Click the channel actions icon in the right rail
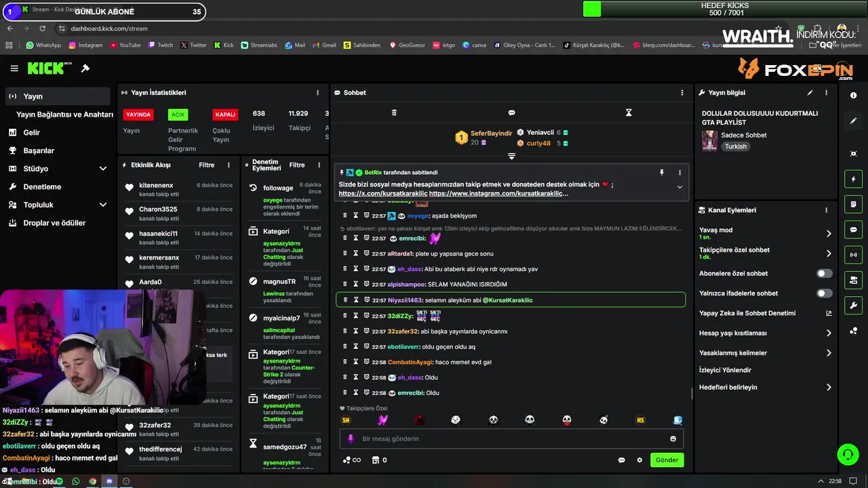This screenshot has width=868, height=488. click(x=853, y=280)
